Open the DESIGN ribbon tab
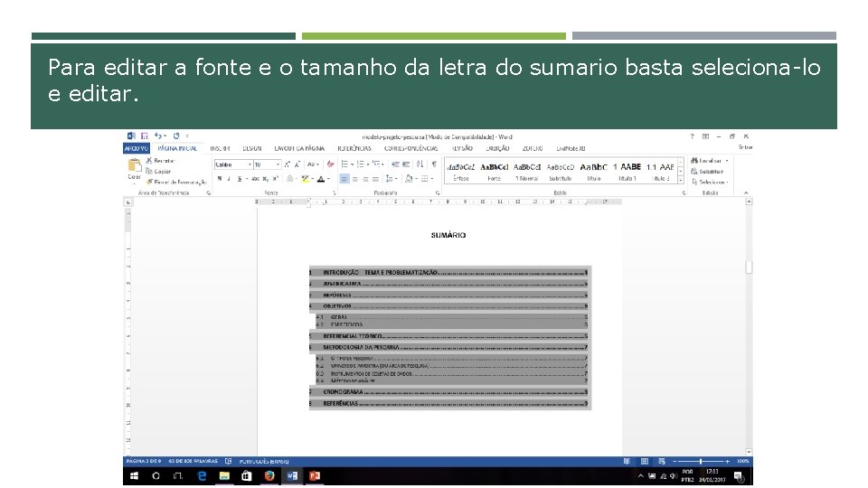The image size is (868, 488). pyautogui.click(x=252, y=148)
